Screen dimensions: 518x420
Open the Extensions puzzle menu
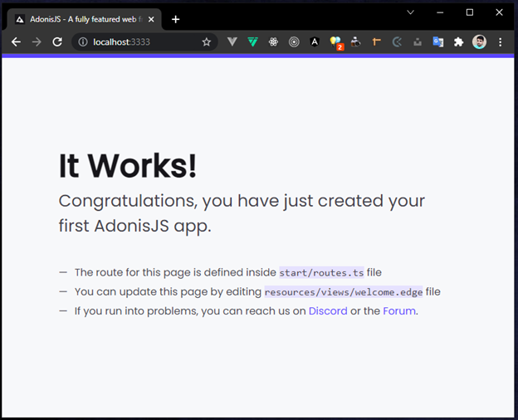point(458,42)
